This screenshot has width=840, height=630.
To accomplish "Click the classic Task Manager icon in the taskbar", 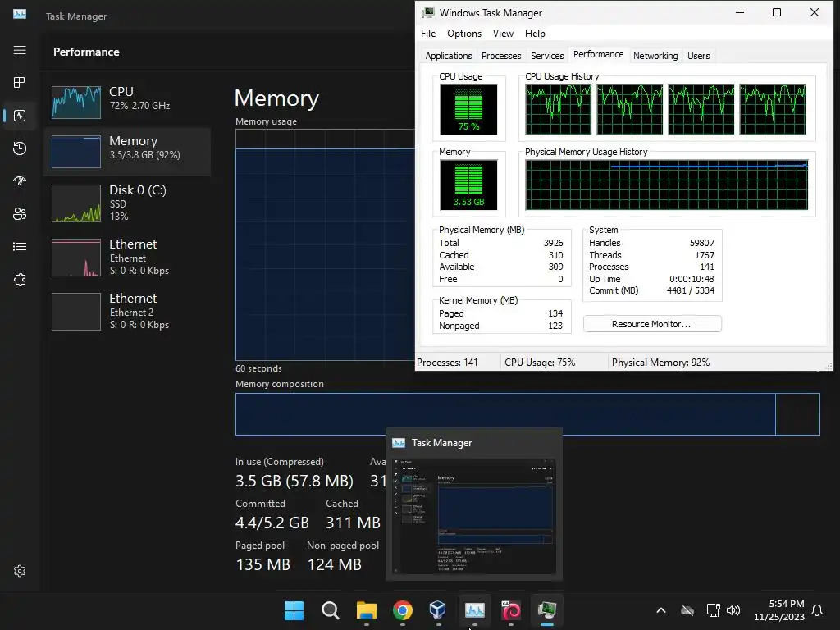I will (x=547, y=610).
